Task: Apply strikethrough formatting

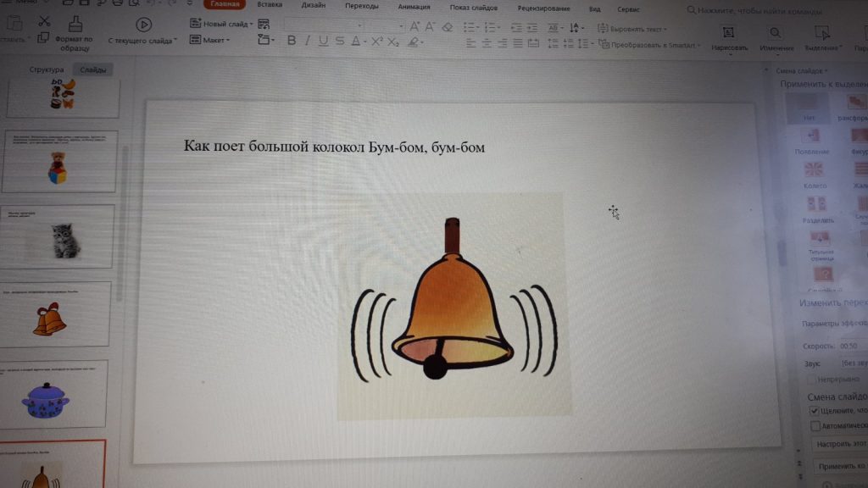Action: (x=339, y=41)
